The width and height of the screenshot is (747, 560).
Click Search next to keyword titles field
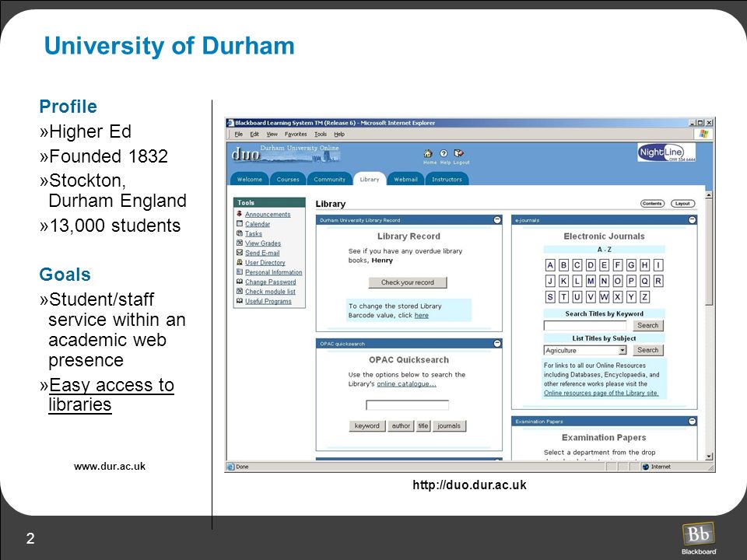click(648, 325)
